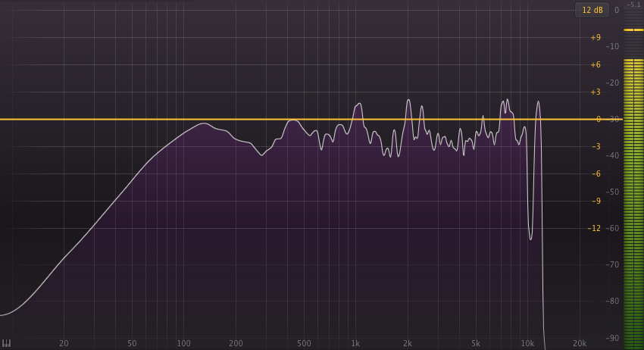The width and height of the screenshot is (644, 350).
Task: Click the 5k frequency label
Action: click(x=476, y=343)
